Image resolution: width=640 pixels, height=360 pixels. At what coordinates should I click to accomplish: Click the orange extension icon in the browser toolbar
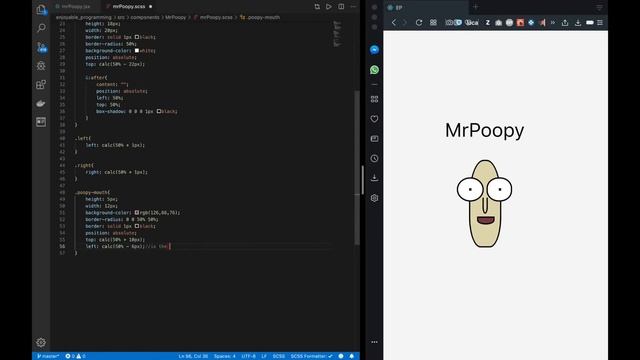click(x=520, y=23)
